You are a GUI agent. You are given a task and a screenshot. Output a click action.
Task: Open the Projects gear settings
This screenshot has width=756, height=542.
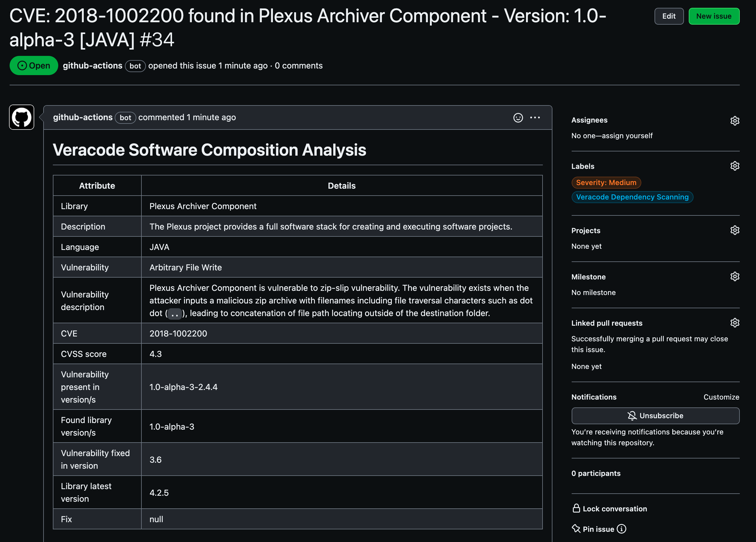click(x=735, y=230)
